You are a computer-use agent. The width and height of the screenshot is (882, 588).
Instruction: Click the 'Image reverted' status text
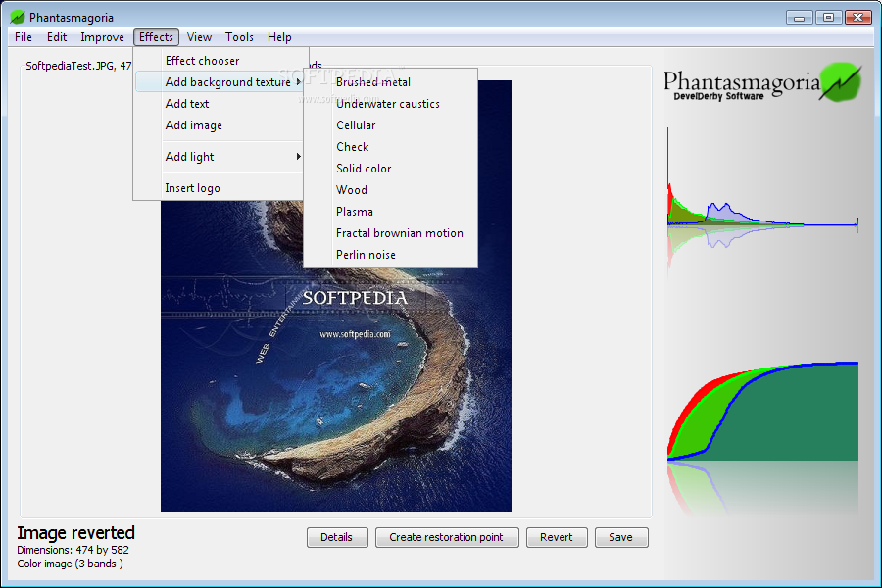click(x=75, y=532)
